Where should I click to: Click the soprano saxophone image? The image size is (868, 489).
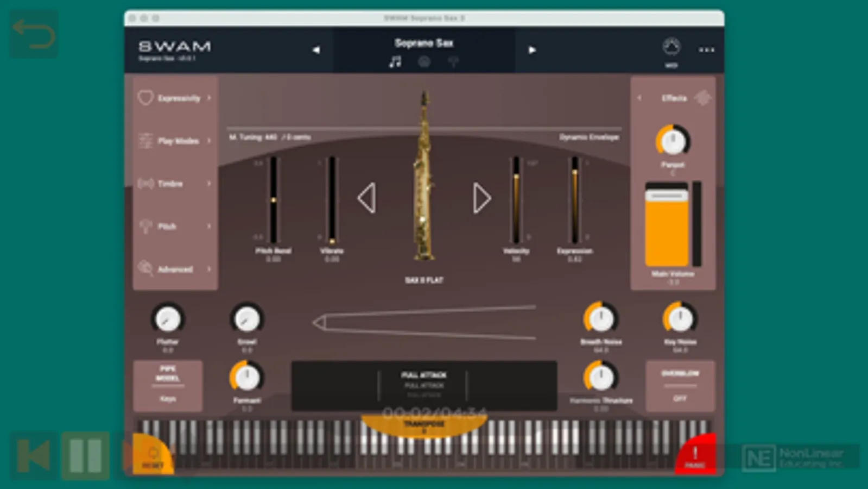pyautogui.click(x=424, y=177)
